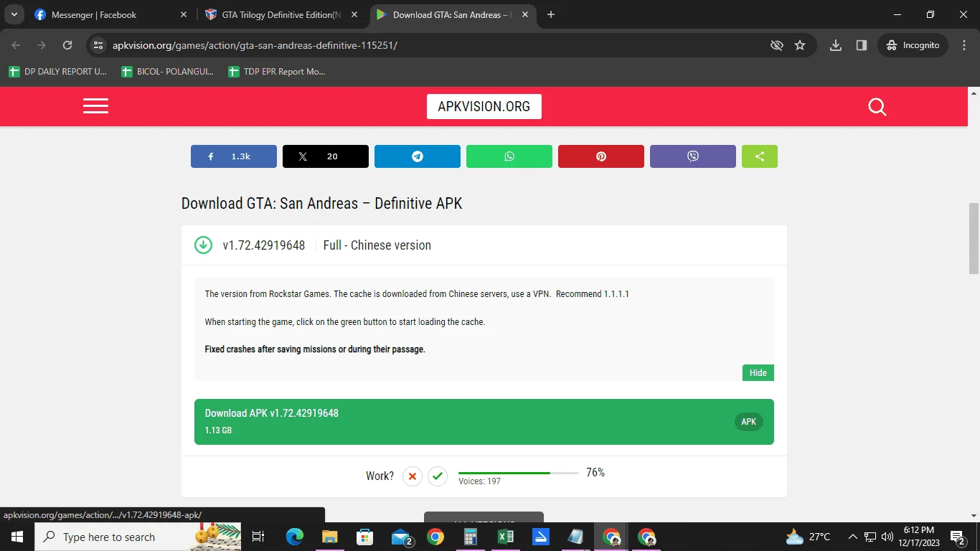Open the tab search dropdown
This screenshot has width=980, height=551.
point(14,14)
